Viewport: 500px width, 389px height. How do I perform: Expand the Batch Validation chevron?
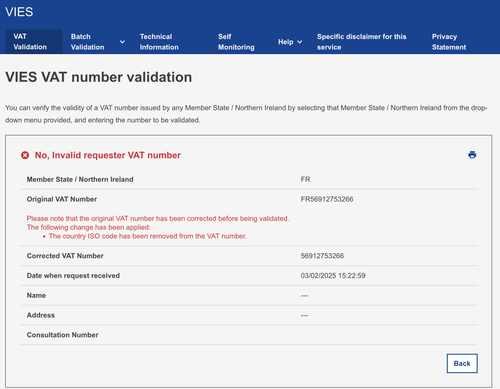pos(122,42)
